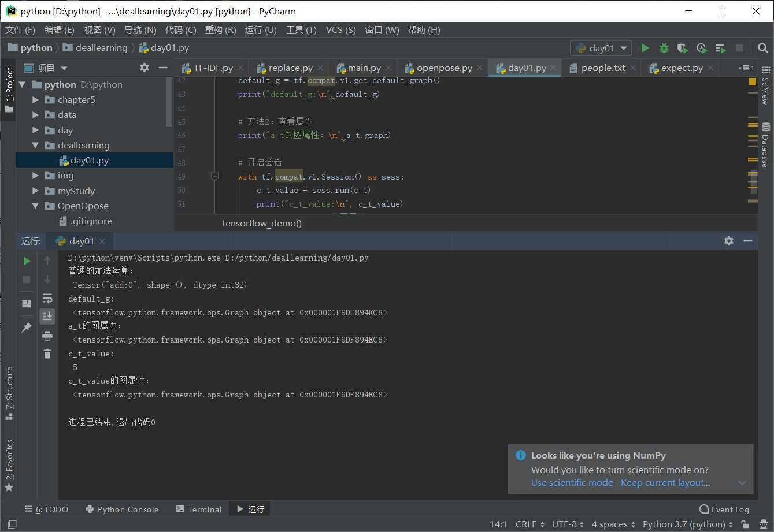Open the 2: Favorites side tab
This screenshot has height=532, width=774.
tap(9, 467)
